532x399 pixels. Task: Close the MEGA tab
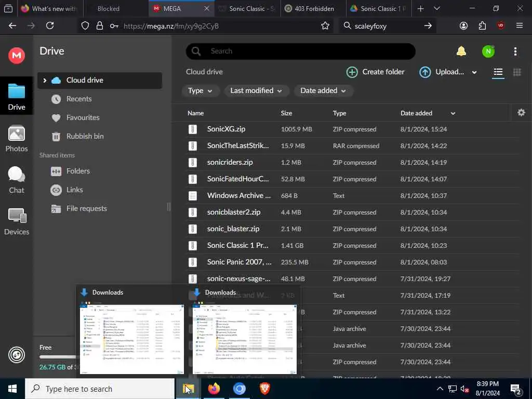(206, 8)
